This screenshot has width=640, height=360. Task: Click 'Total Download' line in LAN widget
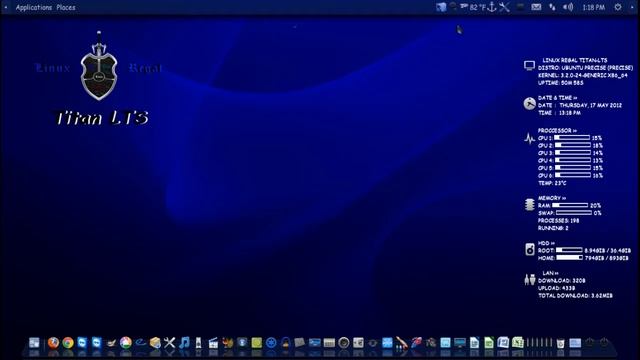click(575, 296)
